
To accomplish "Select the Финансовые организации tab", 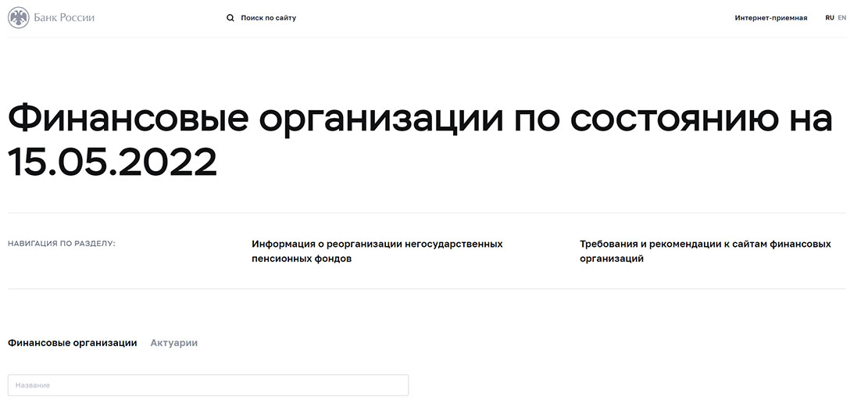I will click(73, 343).
